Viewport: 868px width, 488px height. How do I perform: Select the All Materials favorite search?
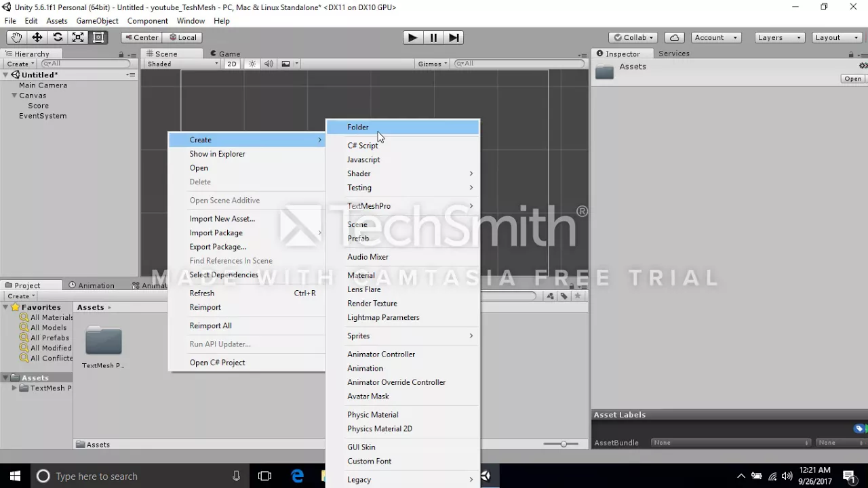(x=46, y=317)
